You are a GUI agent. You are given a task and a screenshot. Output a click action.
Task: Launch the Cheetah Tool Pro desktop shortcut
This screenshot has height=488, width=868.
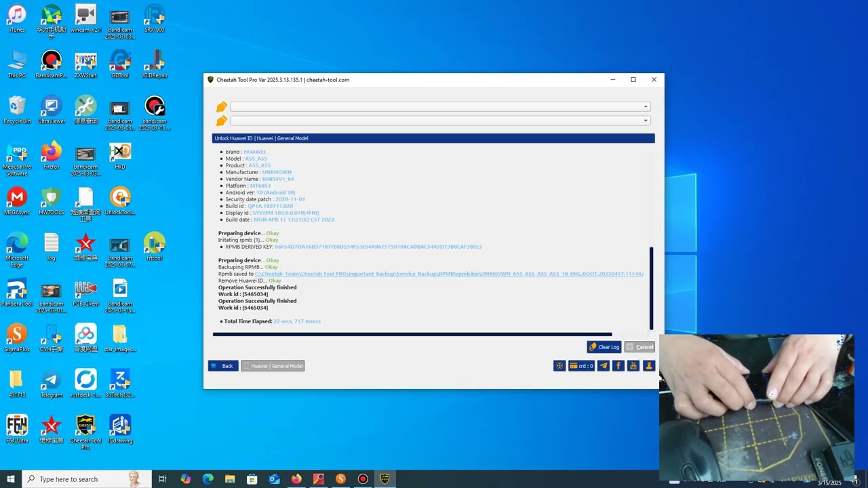[x=85, y=432]
